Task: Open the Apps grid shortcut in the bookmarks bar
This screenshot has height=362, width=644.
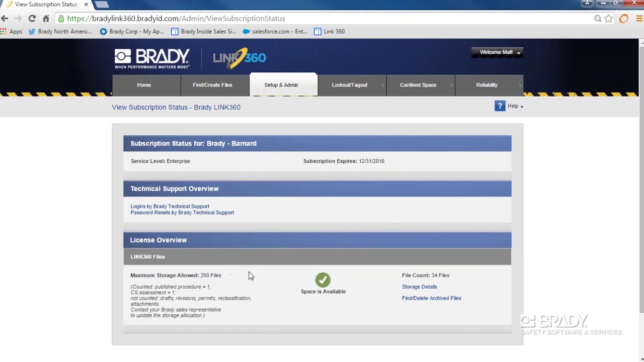Action: coord(12,31)
